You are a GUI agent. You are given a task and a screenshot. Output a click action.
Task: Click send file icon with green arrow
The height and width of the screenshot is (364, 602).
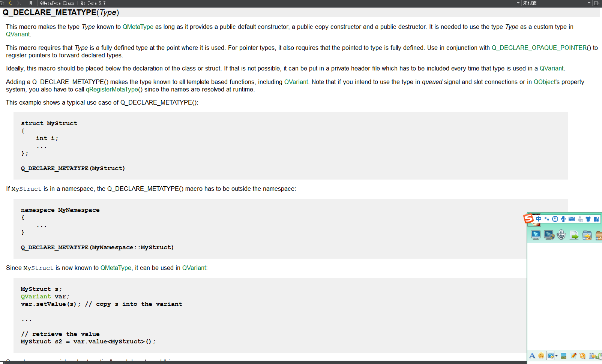point(574,235)
